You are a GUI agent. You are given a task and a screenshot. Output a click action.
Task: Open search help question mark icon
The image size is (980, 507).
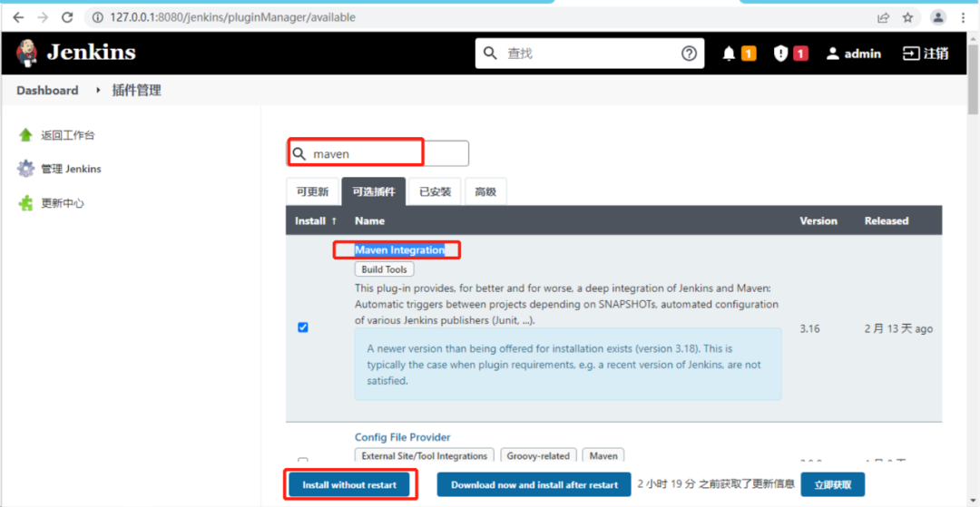point(689,54)
